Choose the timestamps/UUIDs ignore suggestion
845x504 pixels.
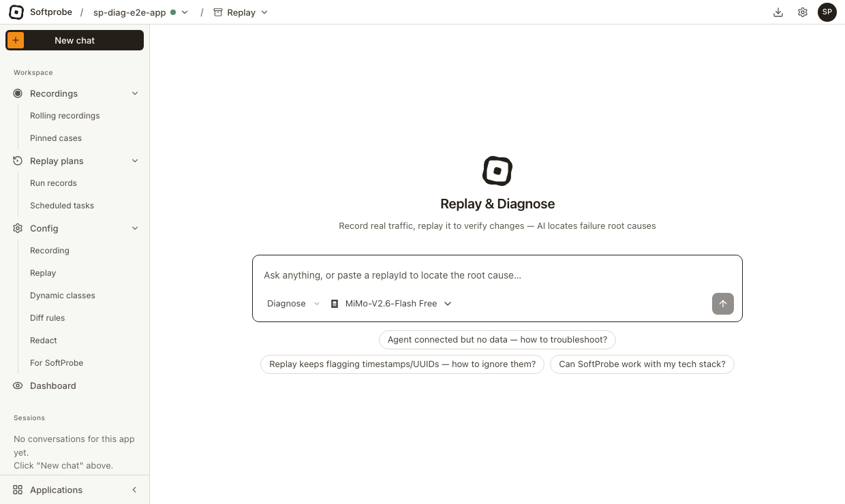403,364
